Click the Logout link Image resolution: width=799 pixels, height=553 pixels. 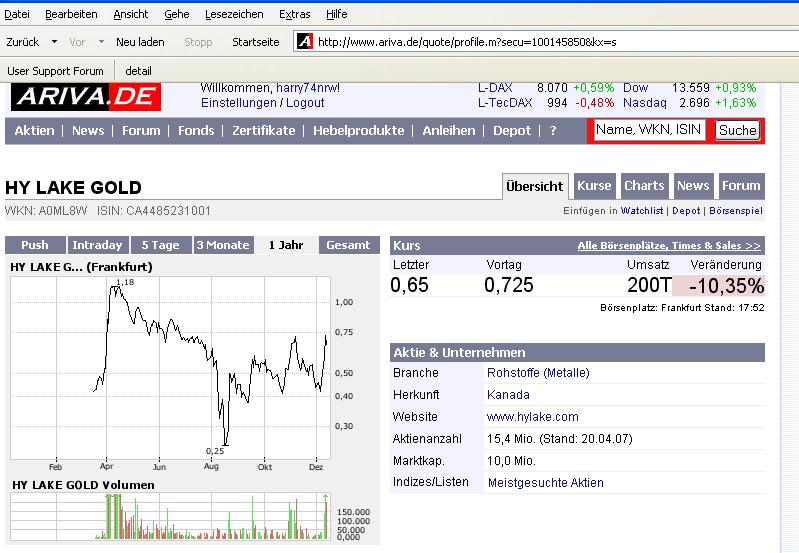coord(305,103)
